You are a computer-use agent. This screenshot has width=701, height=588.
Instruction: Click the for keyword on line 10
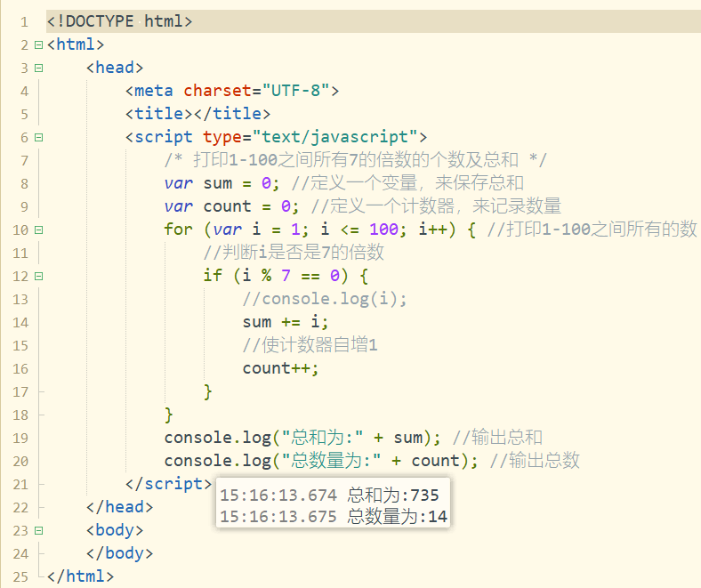point(179,230)
